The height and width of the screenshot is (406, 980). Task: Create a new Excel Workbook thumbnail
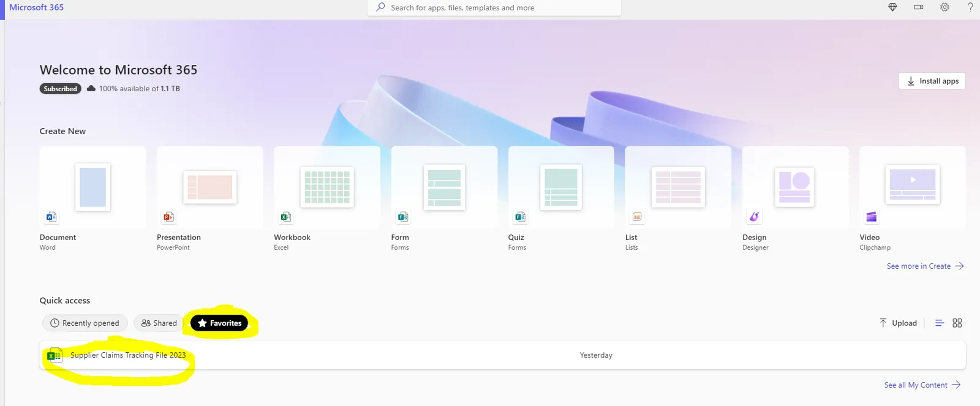point(327,187)
